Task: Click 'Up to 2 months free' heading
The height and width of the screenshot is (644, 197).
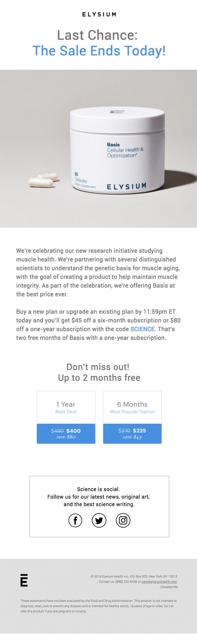Action: pyautogui.click(x=99, y=378)
